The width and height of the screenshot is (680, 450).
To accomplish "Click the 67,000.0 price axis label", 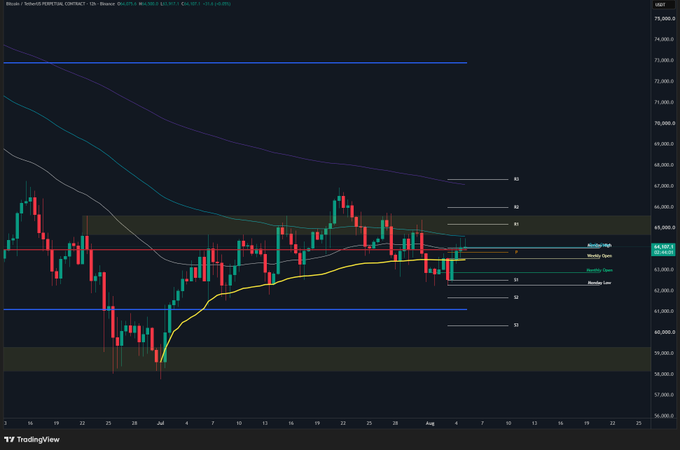I will (664, 186).
